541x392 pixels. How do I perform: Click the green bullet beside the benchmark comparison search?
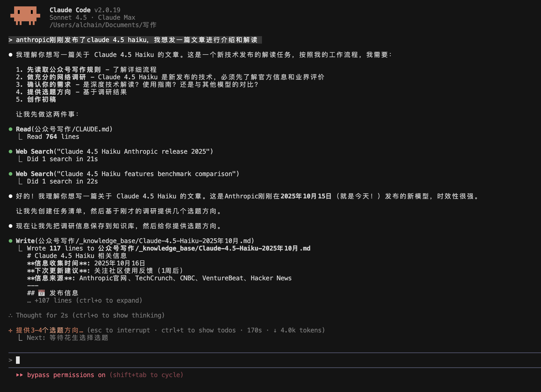(11, 174)
